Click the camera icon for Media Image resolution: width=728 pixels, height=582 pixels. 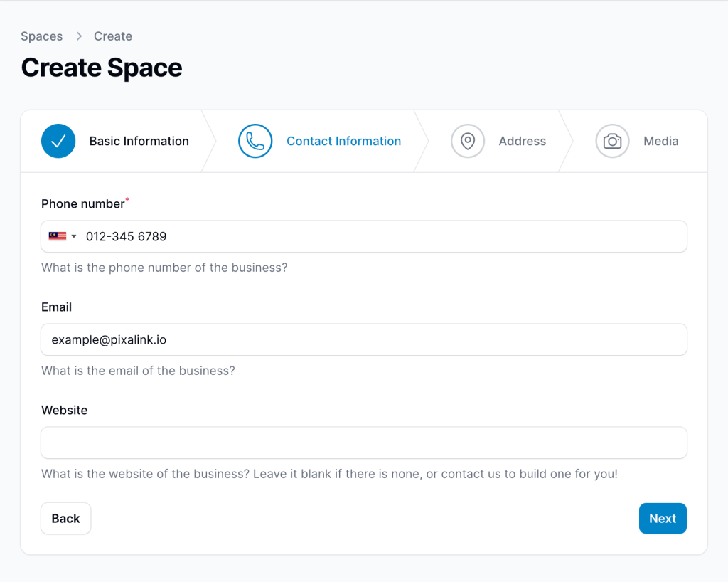[x=612, y=141]
